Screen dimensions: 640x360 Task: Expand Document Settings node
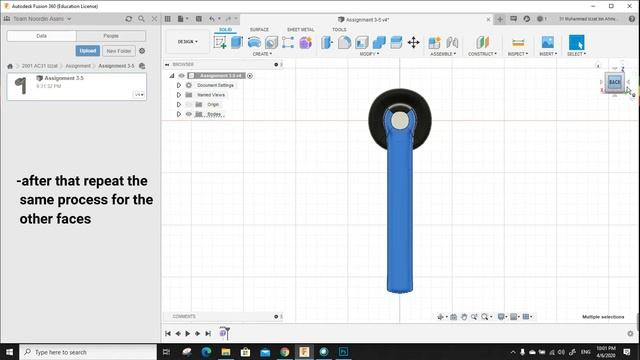(x=178, y=85)
